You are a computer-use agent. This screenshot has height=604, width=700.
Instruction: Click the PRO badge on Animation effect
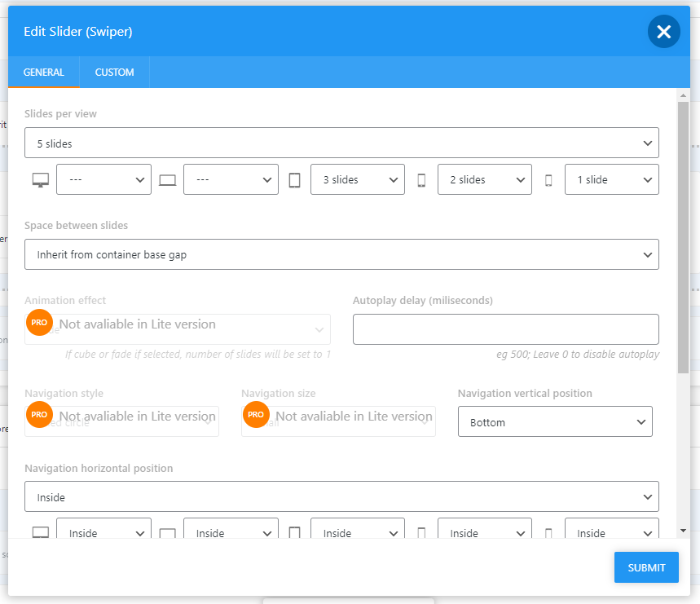point(39,322)
